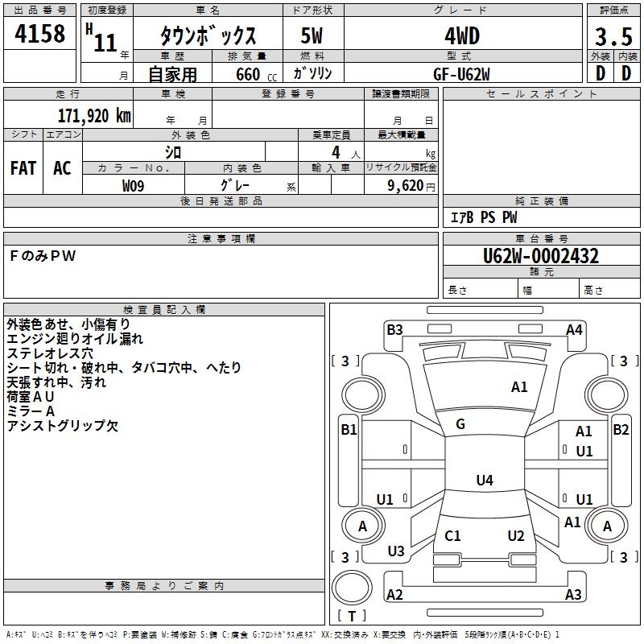Viewport: 644px width, 644px height.
Task: Select the notice text FのみPW
Action: pos(43,256)
